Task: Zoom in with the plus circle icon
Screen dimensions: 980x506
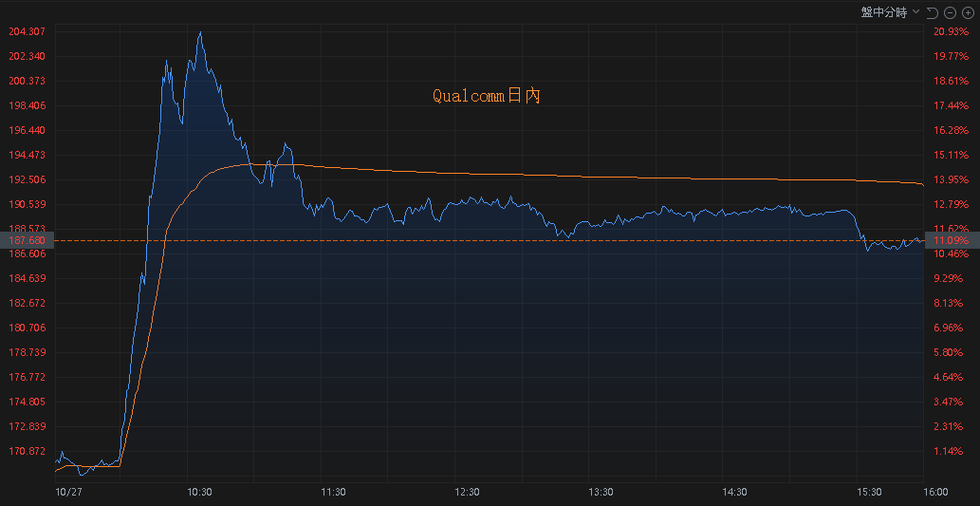Action: coord(968,12)
